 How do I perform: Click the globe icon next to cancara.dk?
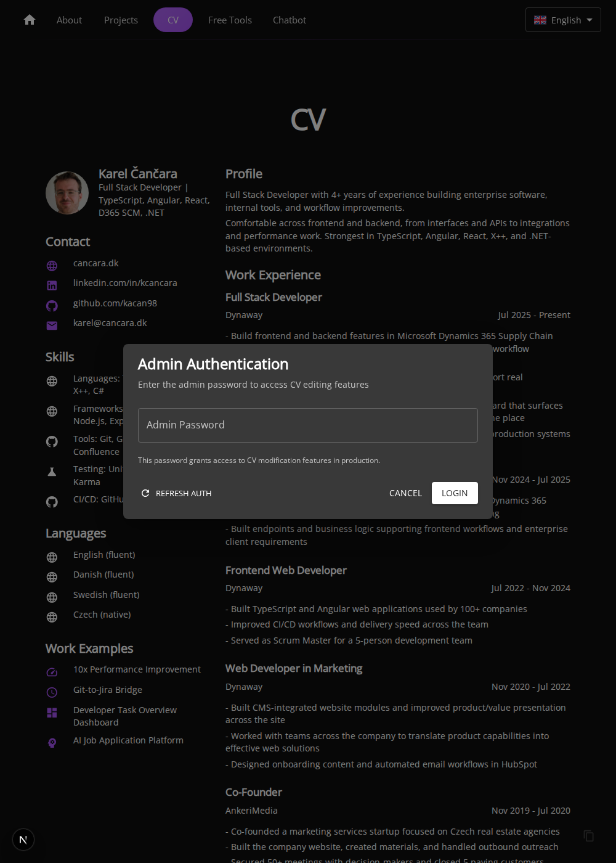[52, 266]
